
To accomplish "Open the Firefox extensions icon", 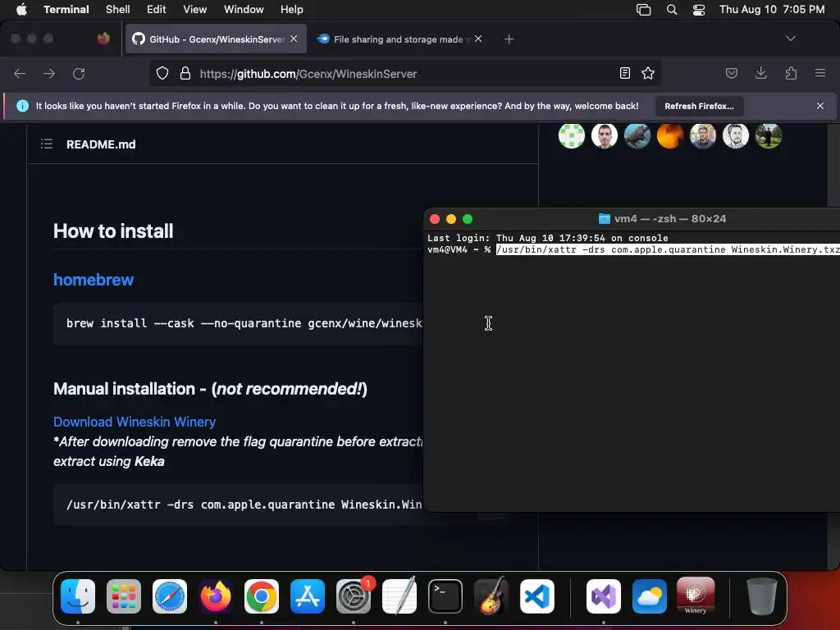I will point(791,73).
